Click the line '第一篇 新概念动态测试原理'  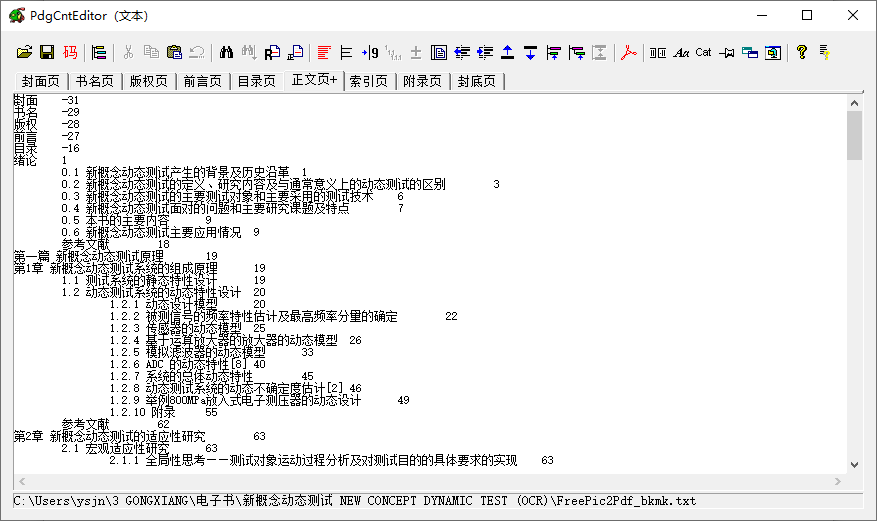tap(115, 257)
